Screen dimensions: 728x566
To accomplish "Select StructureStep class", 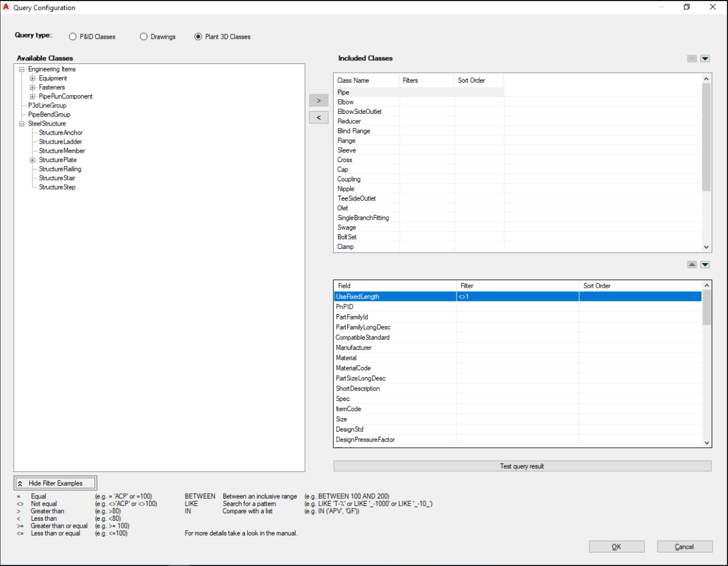I will (57, 187).
